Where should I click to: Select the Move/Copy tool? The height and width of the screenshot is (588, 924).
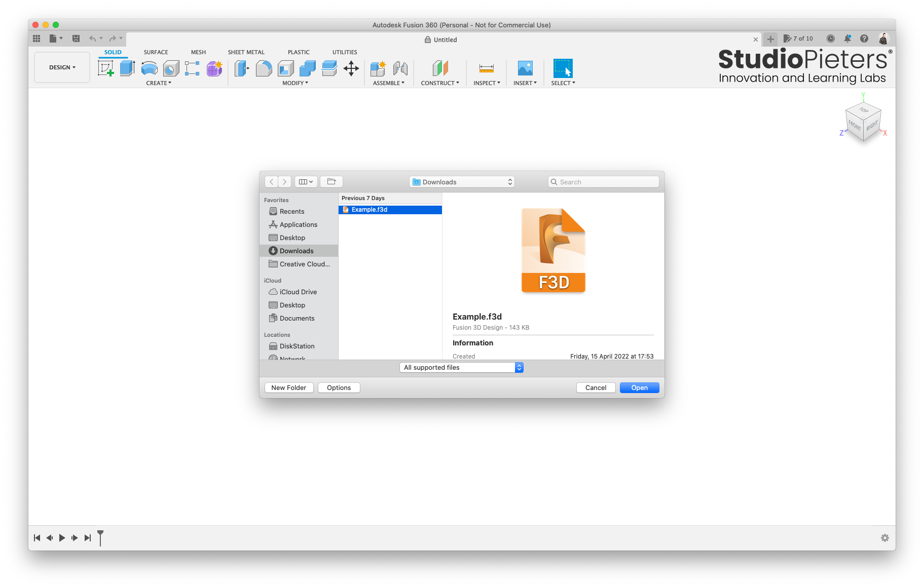(x=351, y=68)
